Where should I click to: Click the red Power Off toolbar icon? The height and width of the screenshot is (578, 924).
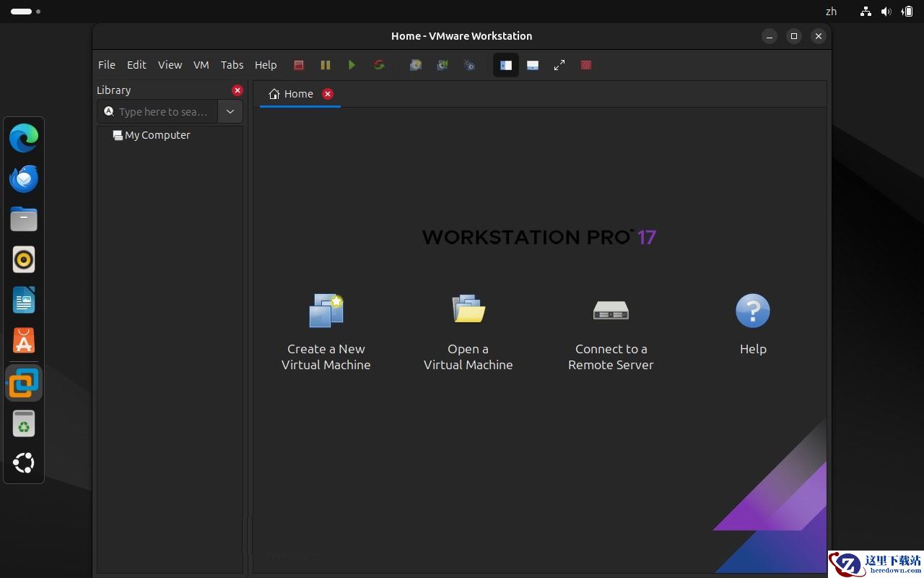[x=299, y=65]
